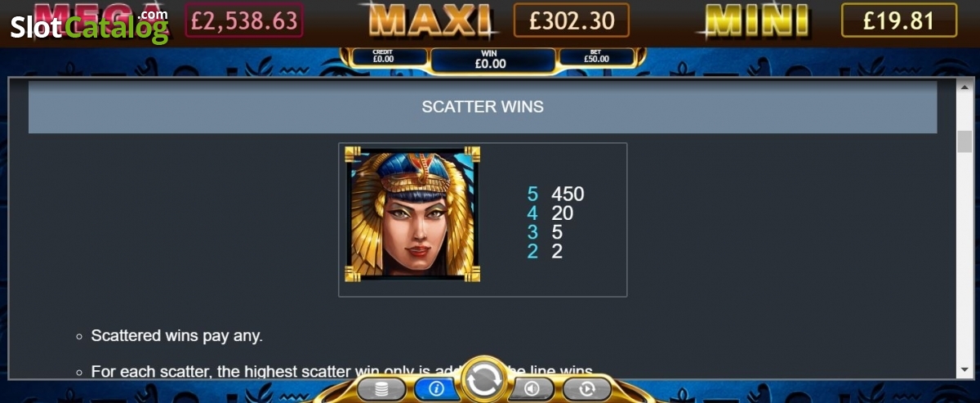Click the Win £0.00 display
This screenshot has height=403, width=980.
tap(490, 59)
